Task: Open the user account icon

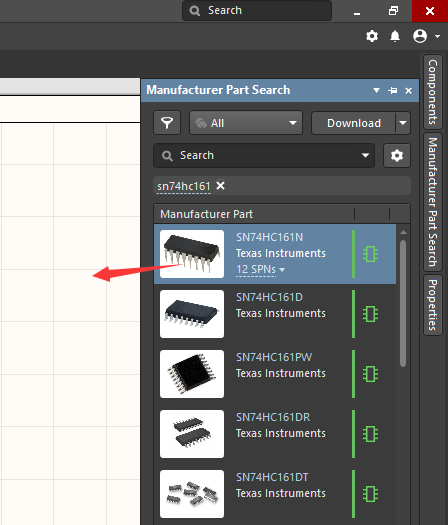Action: [x=420, y=36]
